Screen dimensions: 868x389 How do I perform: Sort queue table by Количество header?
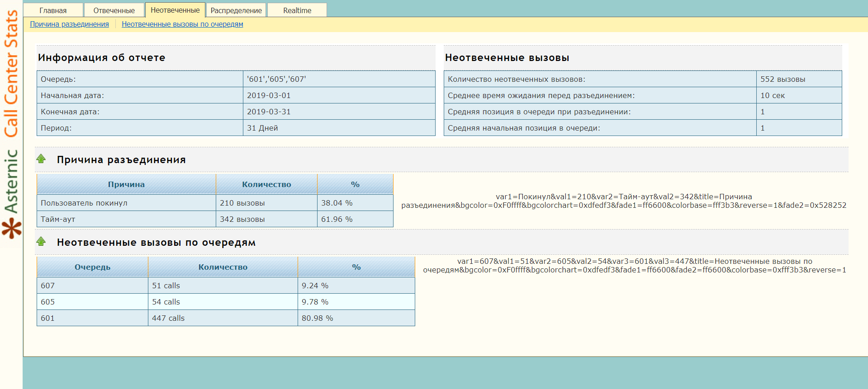[x=223, y=267]
